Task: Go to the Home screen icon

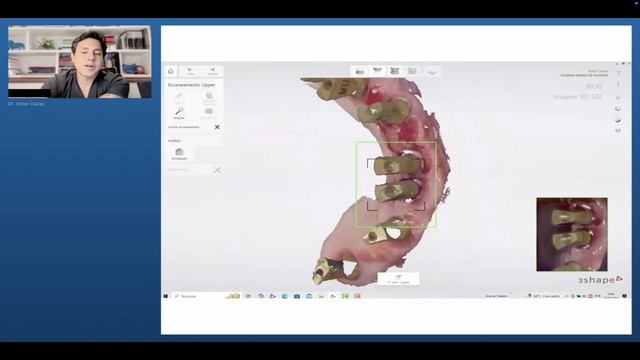Action: tap(171, 71)
